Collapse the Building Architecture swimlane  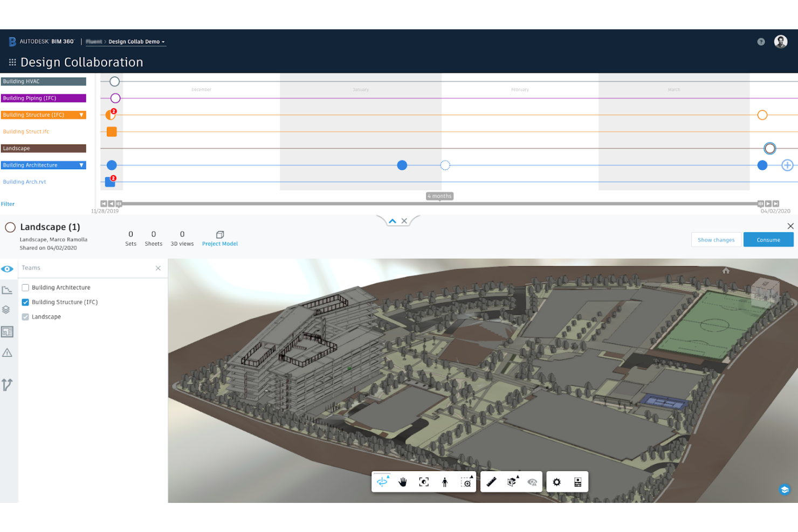[80, 165]
